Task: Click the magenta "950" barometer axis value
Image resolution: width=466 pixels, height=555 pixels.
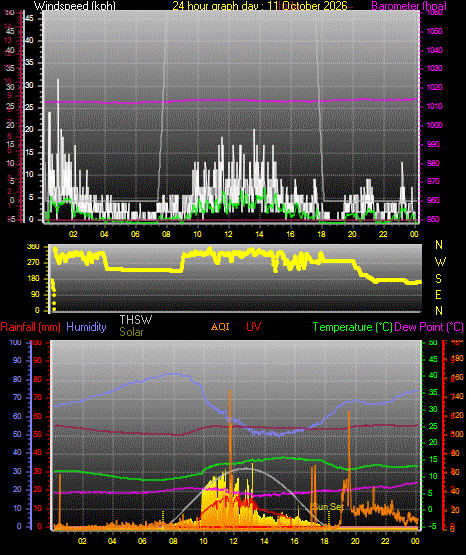Action: pyautogui.click(x=433, y=219)
